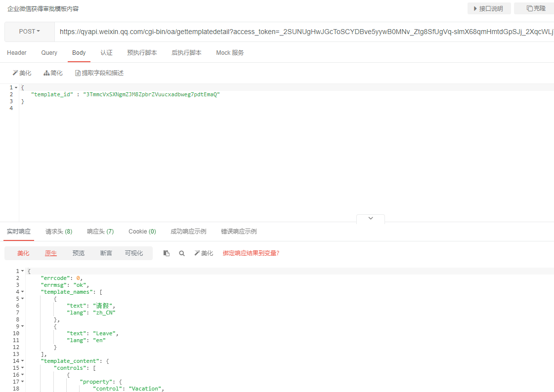Collapse the request panel chevron handle
The image size is (554, 392).
click(x=371, y=218)
